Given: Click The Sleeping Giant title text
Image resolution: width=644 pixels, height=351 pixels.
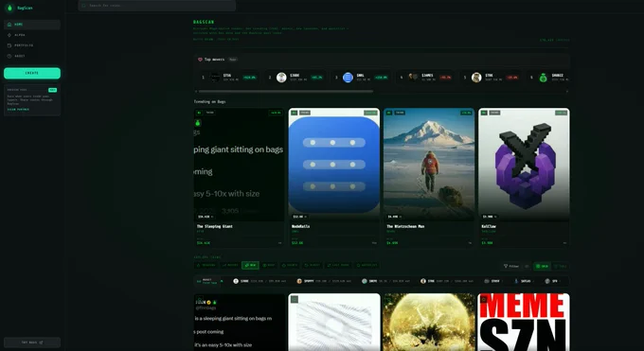Looking at the screenshot, I should pos(214,227).
